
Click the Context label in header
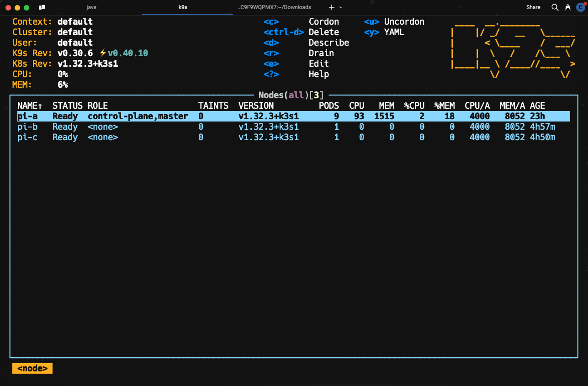pyautogui.click(x=32, y=21)
